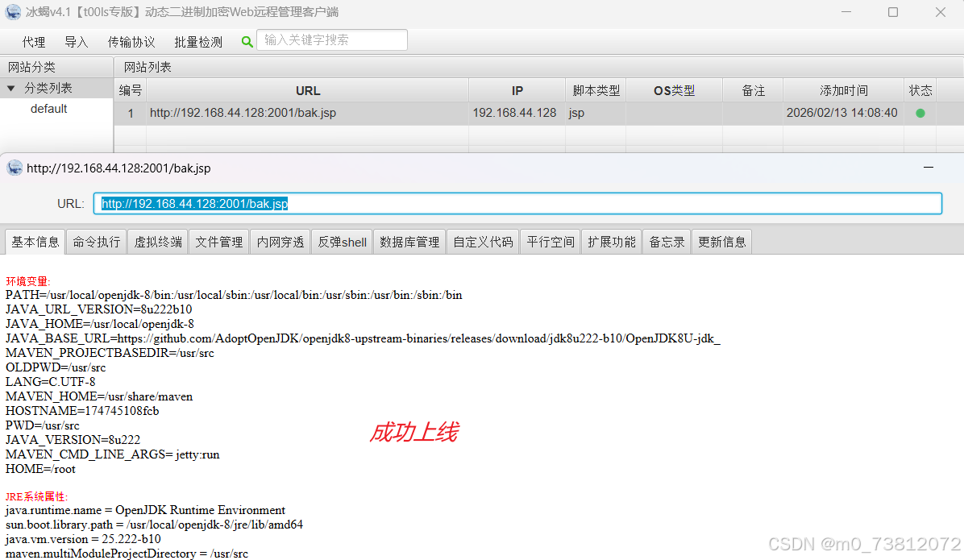
Task: Sort by the 状态 column header
Action: click(x=920, y=90)
